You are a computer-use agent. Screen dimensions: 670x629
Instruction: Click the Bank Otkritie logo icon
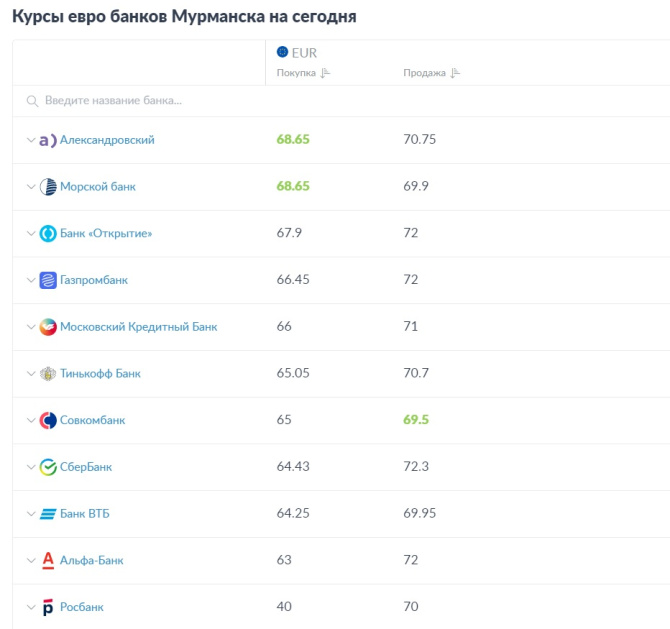[x=48, y=234]
